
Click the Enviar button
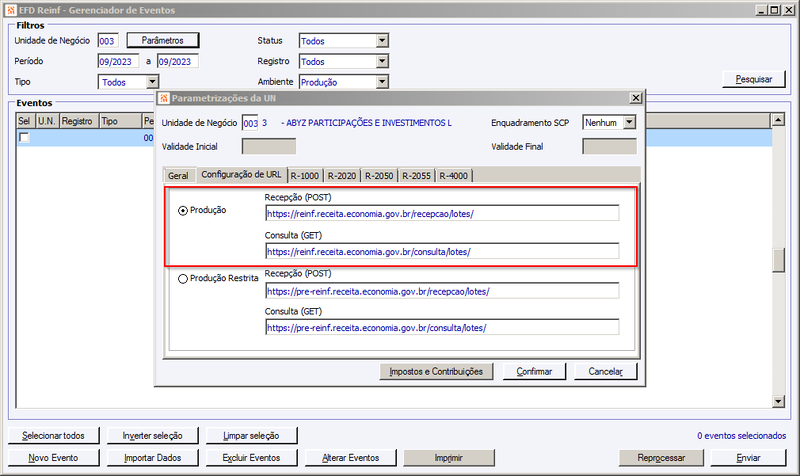pos(748,458)
